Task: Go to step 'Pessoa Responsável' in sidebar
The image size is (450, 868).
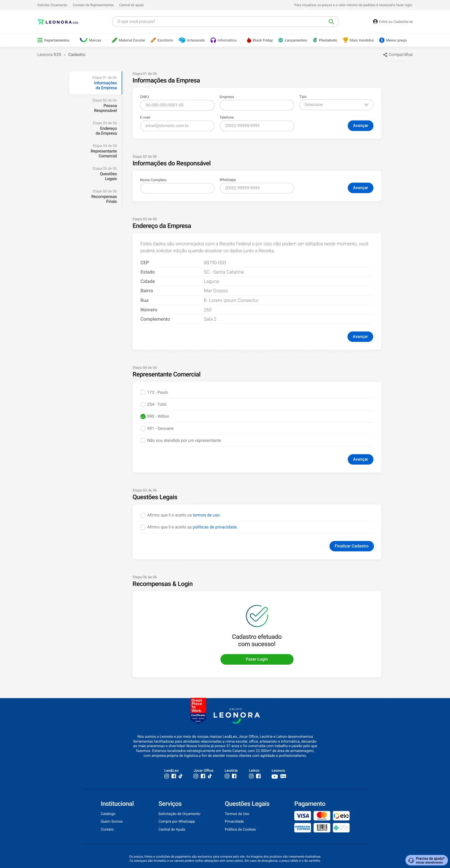Action: [105, 106]
